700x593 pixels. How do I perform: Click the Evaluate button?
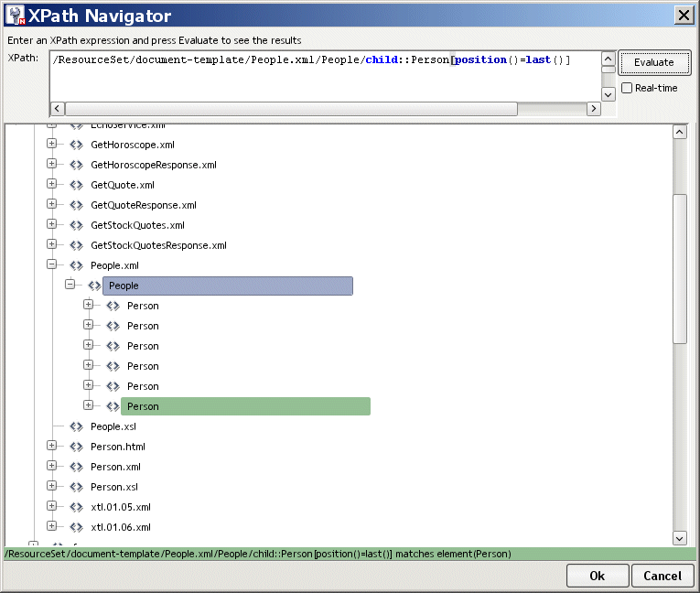[x=654, y=62]
